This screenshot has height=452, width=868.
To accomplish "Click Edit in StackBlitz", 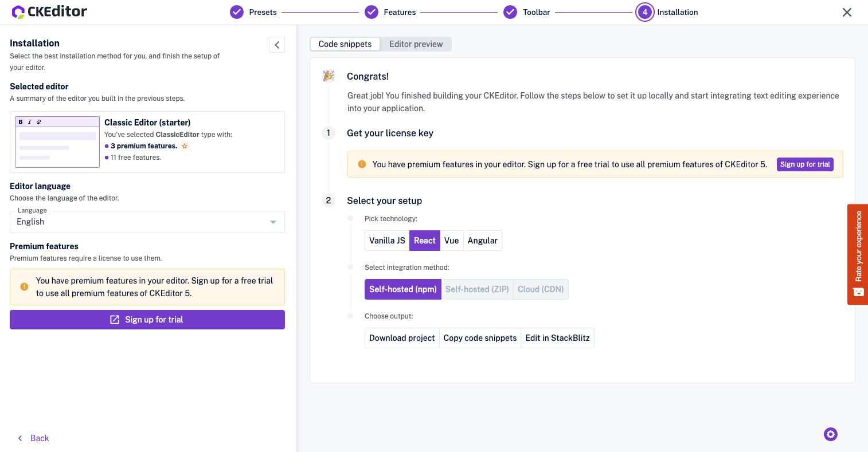I will [x=557, y=338].
